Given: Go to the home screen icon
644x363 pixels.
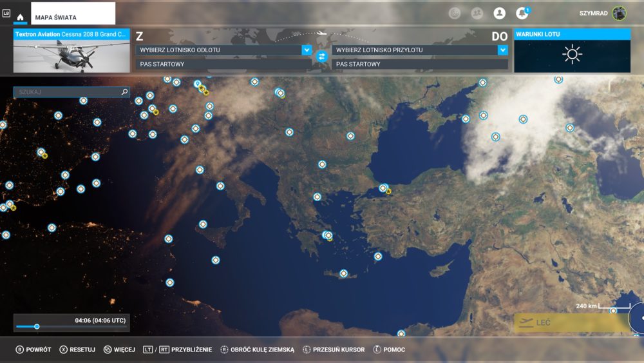Looking at the screenshot, I should point(20,17).
